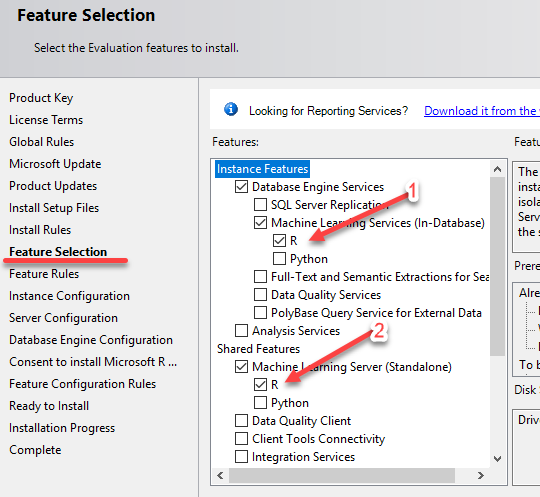Click the Database Engine Services label
540x497 pixels.
318,187
